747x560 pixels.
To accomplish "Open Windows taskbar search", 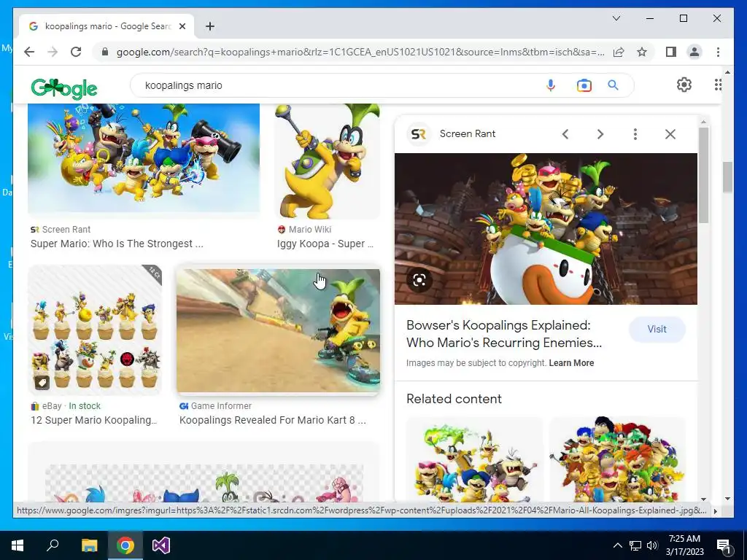I will (x=53, y=545).
